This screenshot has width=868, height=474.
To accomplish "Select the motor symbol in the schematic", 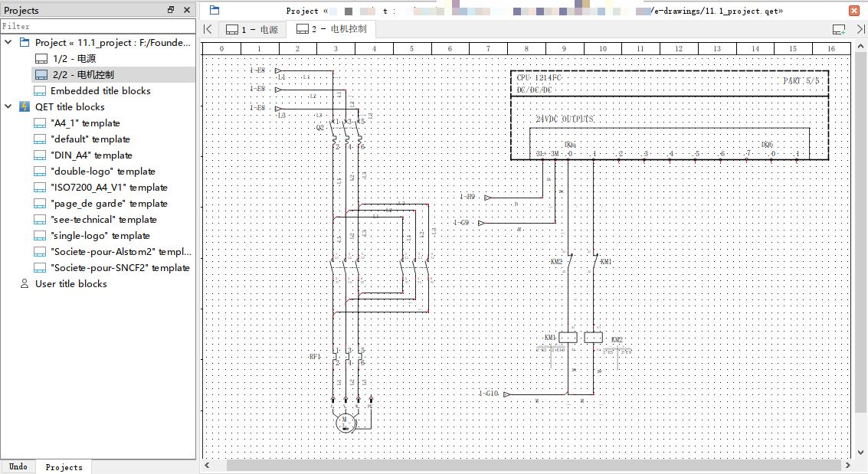I will (x=344, y=421).
